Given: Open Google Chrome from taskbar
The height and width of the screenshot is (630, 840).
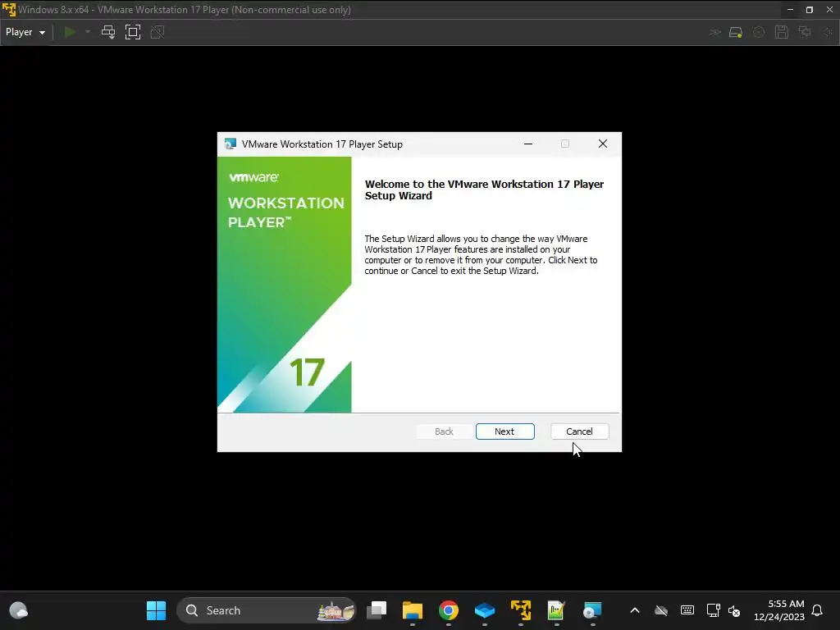Looking at the screenshot, I should pyautogui.click(x=449, y=610).
